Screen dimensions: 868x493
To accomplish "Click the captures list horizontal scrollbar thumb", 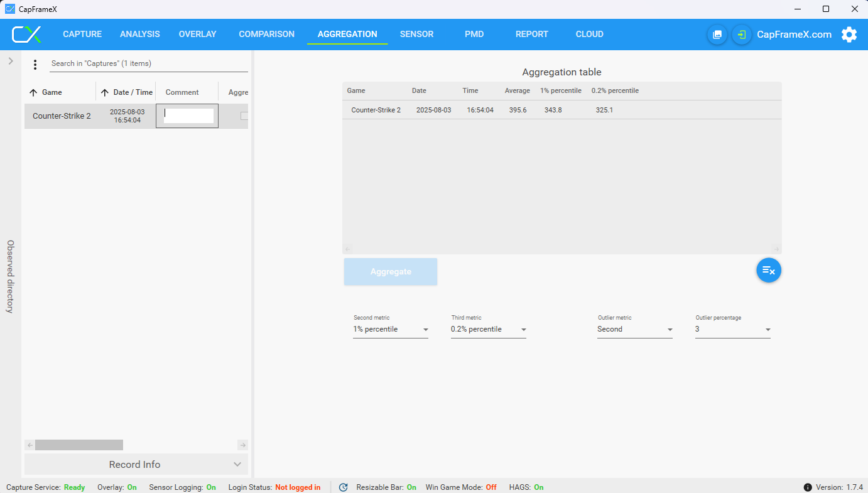I will [x=79, y=445].
